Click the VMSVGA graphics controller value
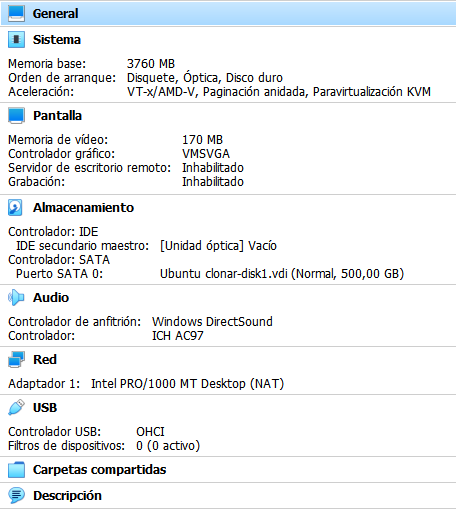 206,154
